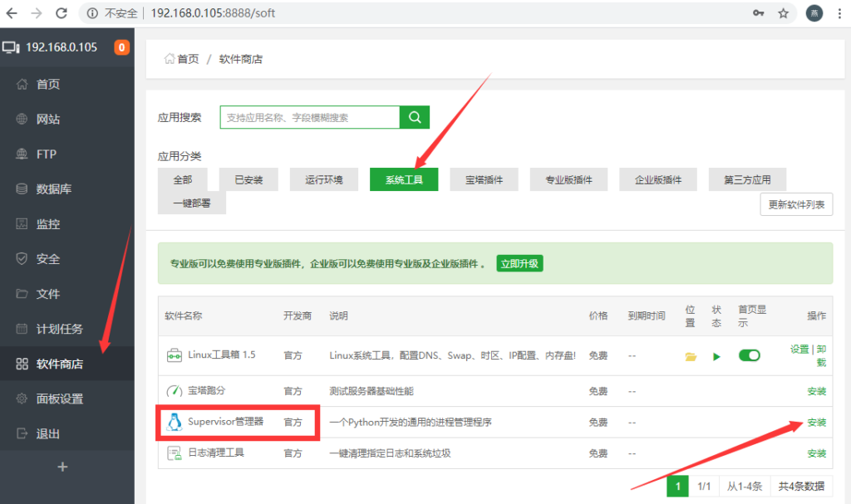Image resolution: width=851 pixels, height=504 pixels.
Task: Click the application search input field
Action: [x=312, y=117]
